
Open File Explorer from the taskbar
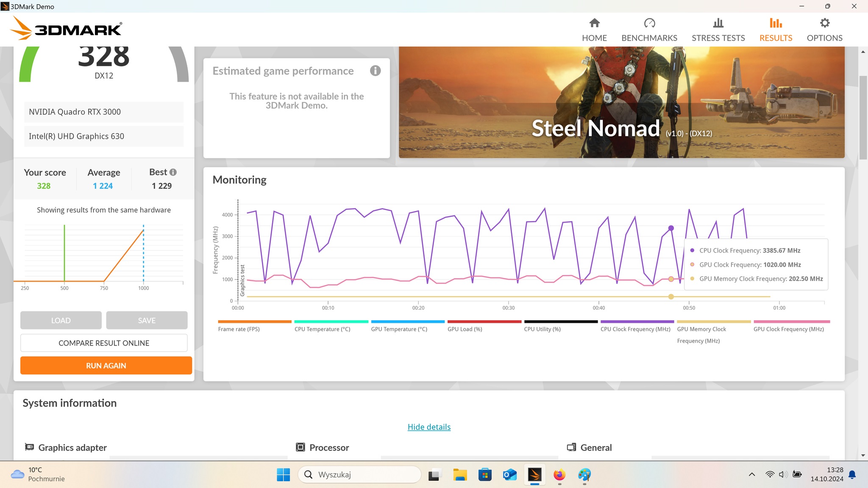point(459,474)
